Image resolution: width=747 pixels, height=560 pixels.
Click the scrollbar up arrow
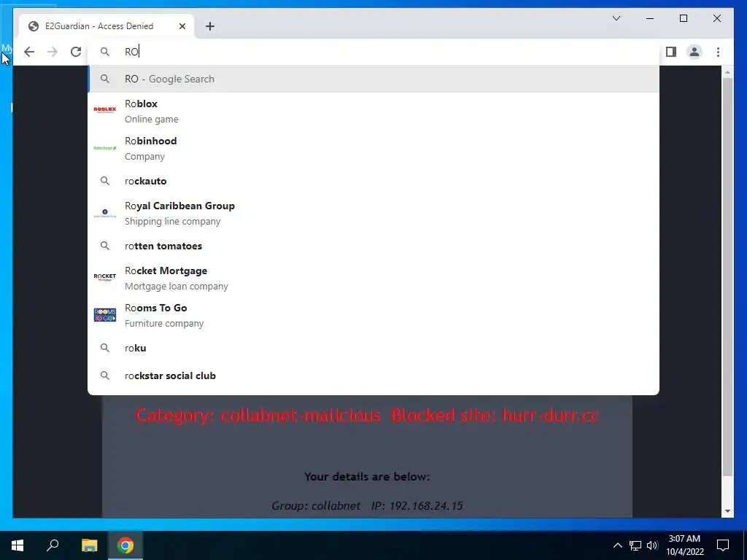(727, 72)
